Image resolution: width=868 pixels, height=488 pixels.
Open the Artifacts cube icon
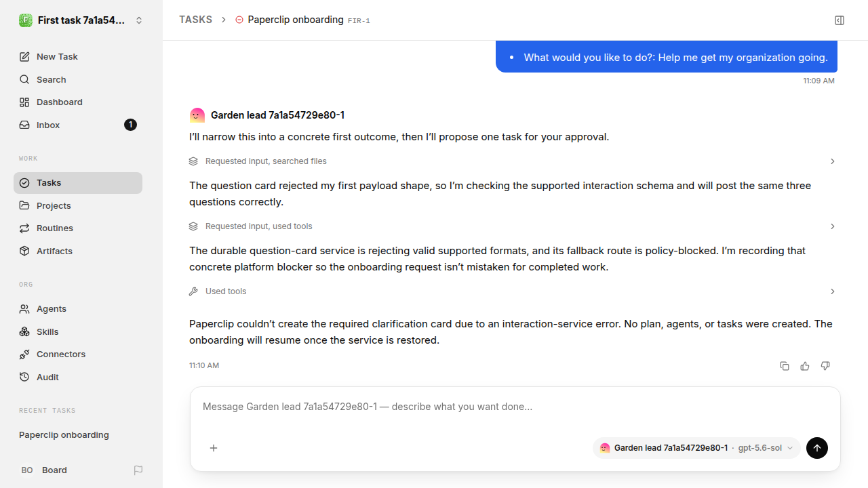point(24,251)
